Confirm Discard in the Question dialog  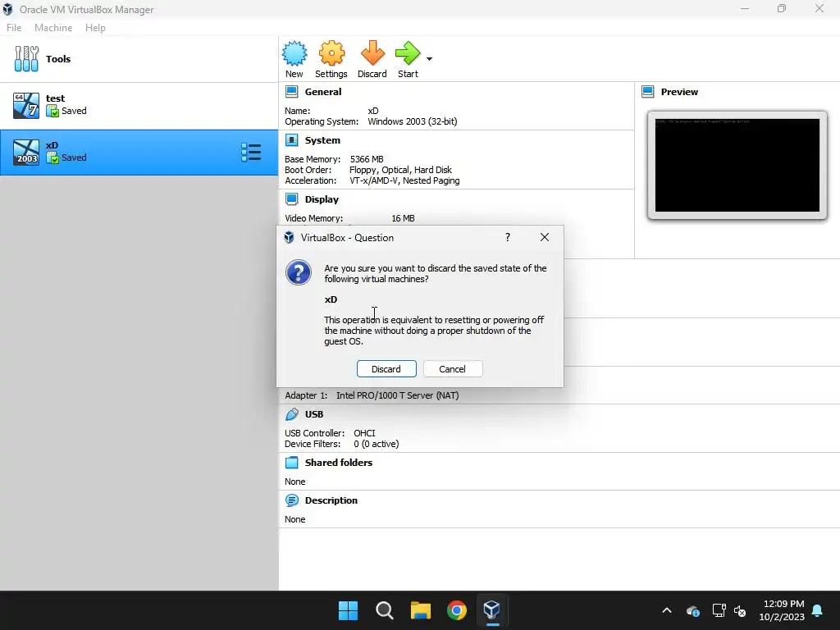pos(386,369)
